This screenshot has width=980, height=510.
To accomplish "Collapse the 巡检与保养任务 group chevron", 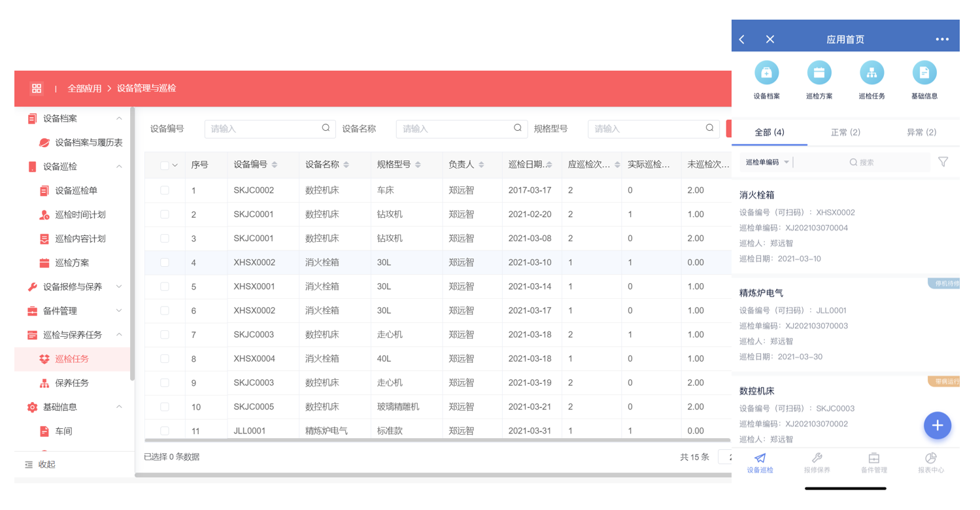I will (119, 335).
